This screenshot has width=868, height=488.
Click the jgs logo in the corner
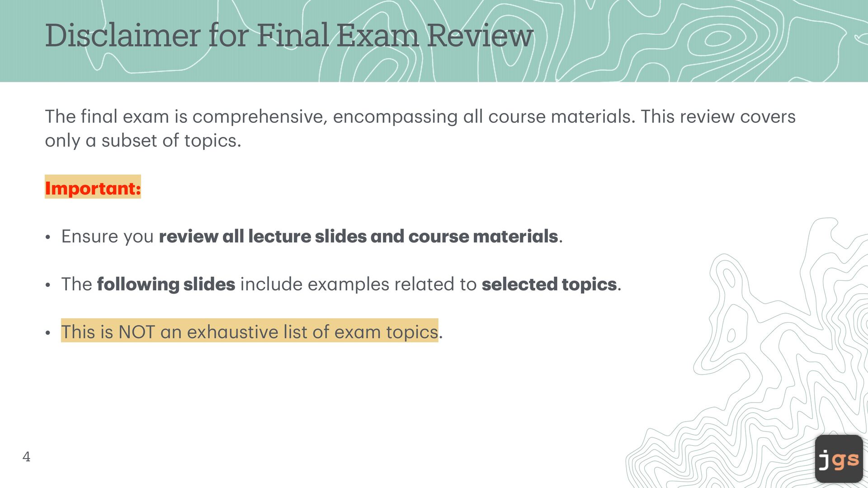839,459
